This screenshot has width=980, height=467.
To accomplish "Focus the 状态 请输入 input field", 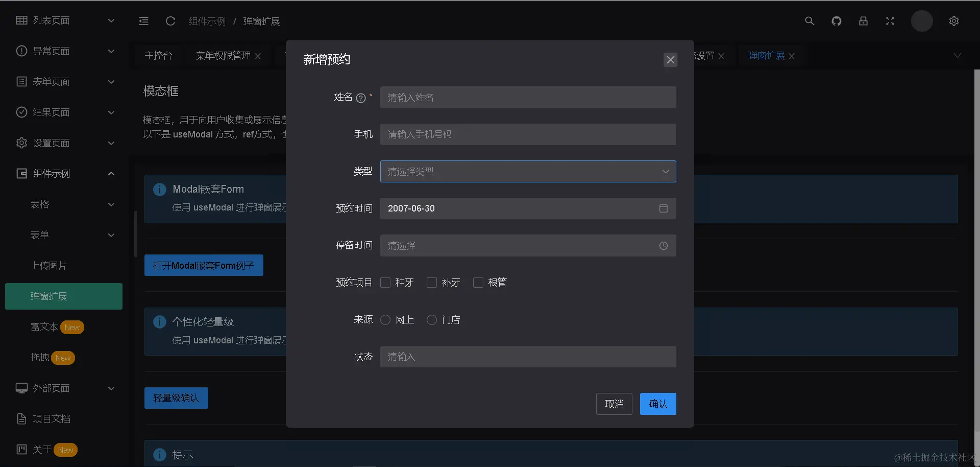I will 528,357.
